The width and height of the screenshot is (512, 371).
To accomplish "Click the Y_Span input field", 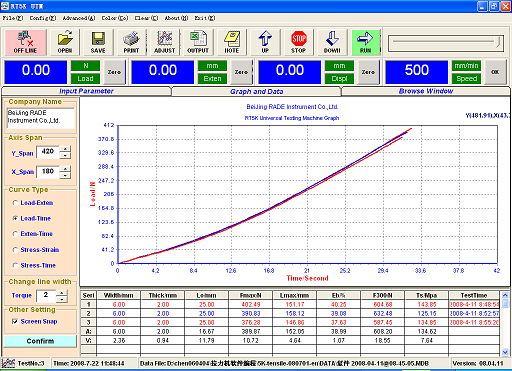I will pos(48,152).
